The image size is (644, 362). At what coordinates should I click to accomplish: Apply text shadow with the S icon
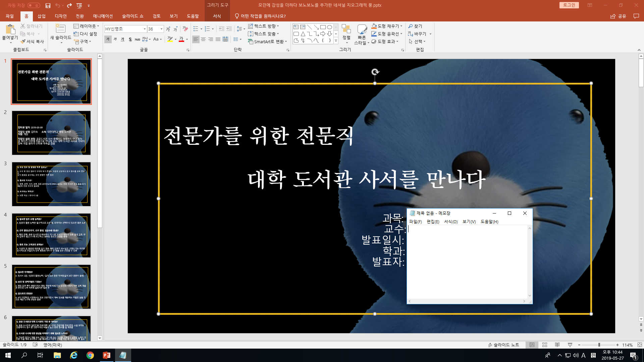(130, 39)
